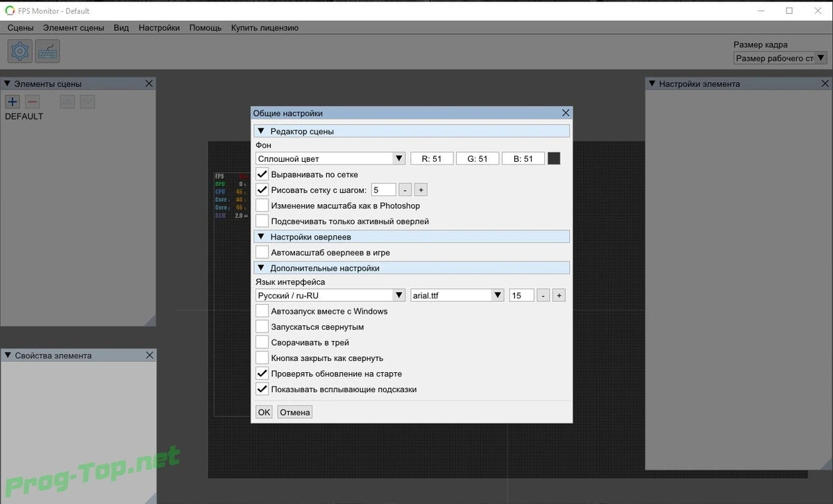Screen dimensions: 833x504
Task: Decrease font size with minus button
Action: pyautogui.click(x=544, y=295)
